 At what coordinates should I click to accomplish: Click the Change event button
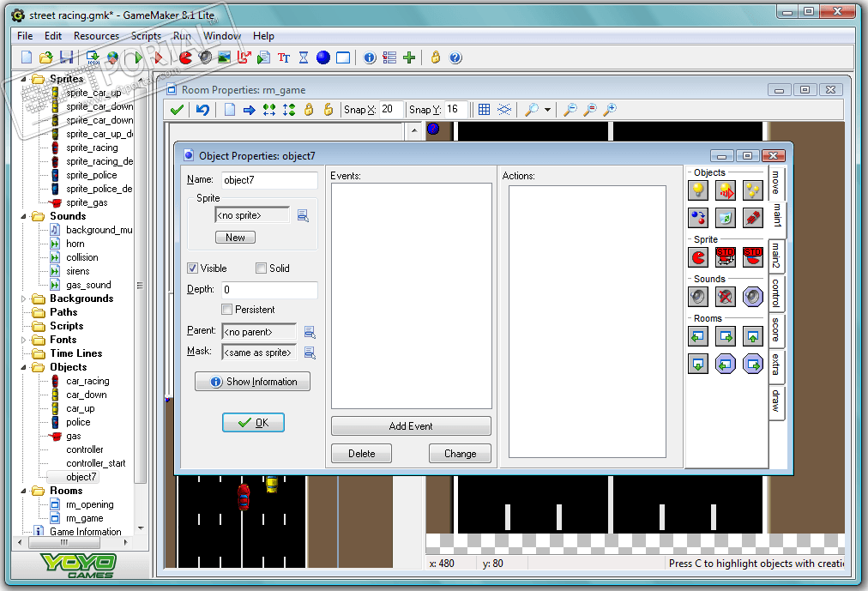pos(460,454)
